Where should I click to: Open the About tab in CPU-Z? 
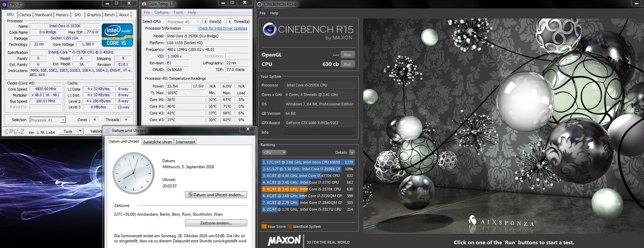pos(124,15)
